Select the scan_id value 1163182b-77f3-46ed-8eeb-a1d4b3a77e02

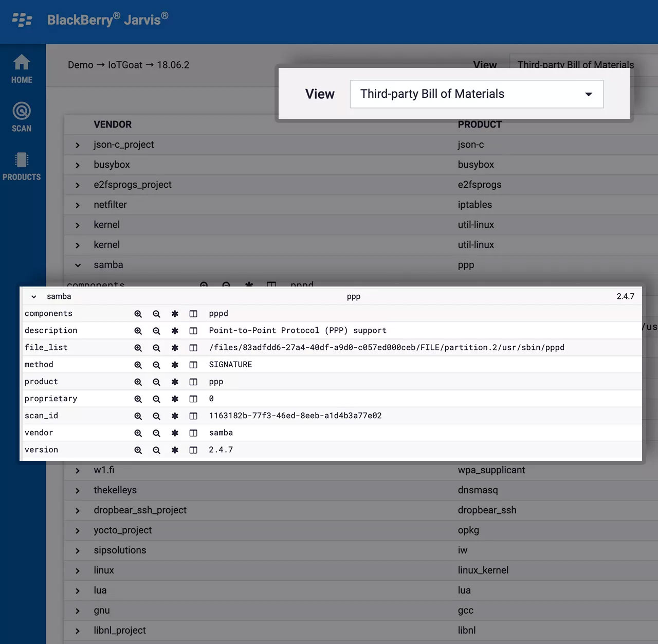pyautogui.click(x=295, y=416)
